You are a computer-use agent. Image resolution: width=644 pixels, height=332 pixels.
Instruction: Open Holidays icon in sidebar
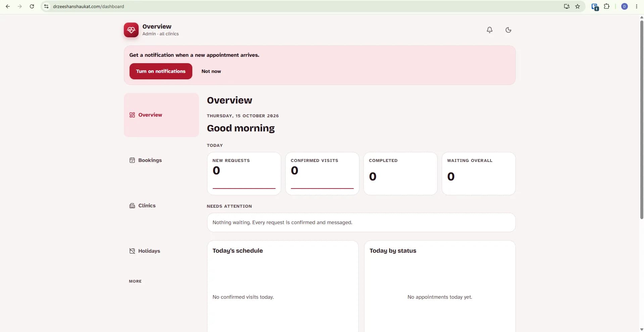(132, 251)
